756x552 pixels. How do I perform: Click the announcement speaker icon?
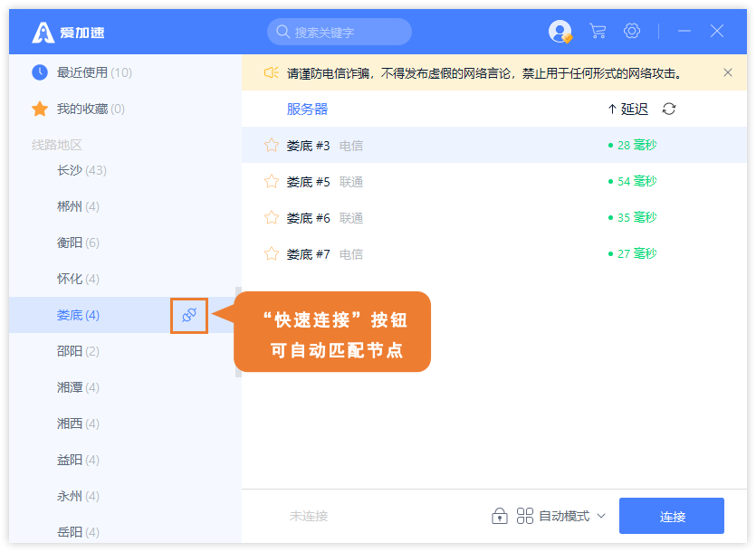pos(271,72)
